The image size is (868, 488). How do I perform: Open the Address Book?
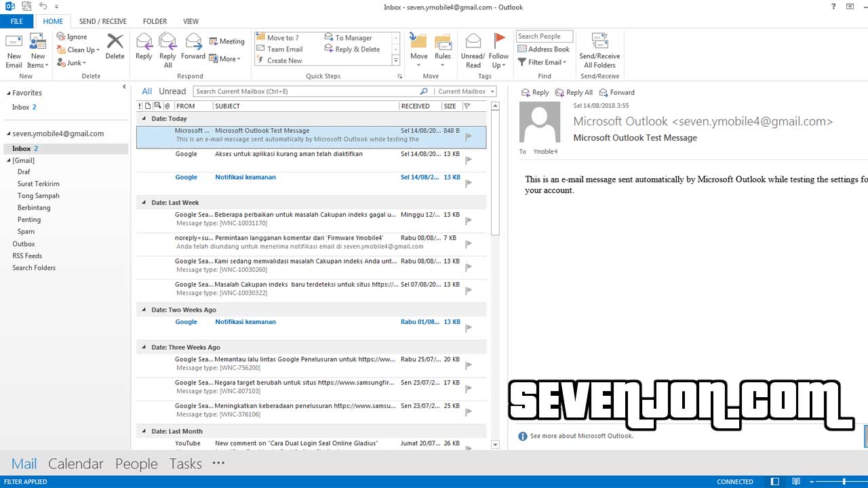pos(543,49)
